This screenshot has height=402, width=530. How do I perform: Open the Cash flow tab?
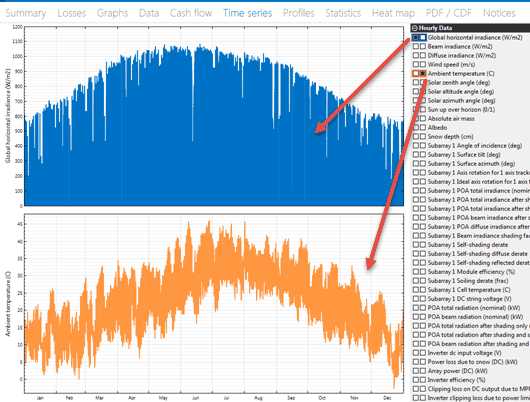pyautogui.click(x=191, y=13)
